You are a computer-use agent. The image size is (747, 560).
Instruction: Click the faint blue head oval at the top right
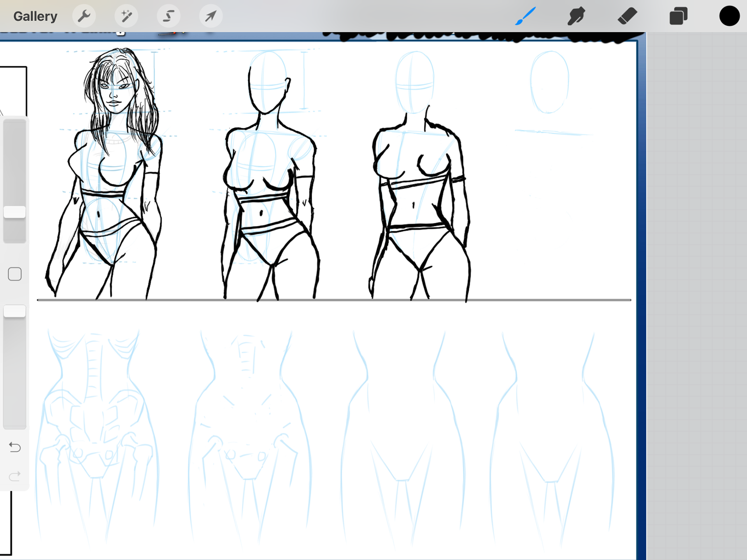(549, 82)
